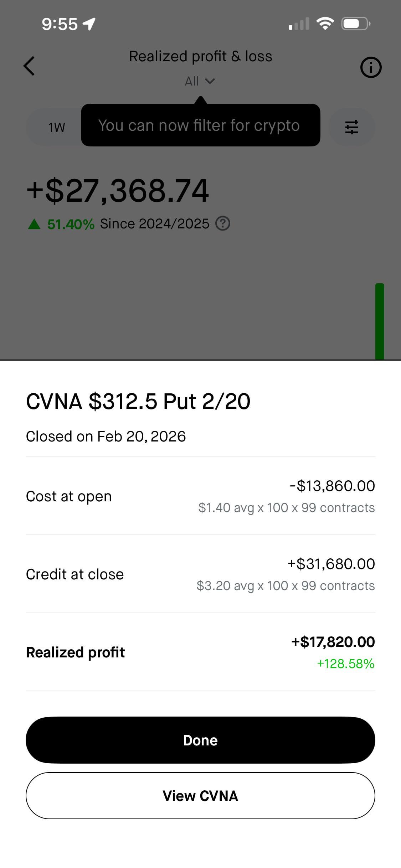
Task: Expand the All filter dropdown
Action: (200, 81)
